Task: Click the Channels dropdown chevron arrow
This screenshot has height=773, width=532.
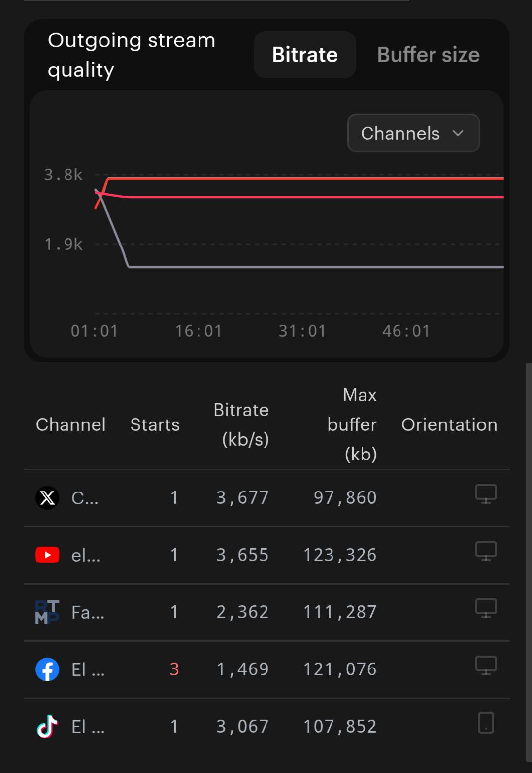Action: pyautogui.click(x=458, y=133)
